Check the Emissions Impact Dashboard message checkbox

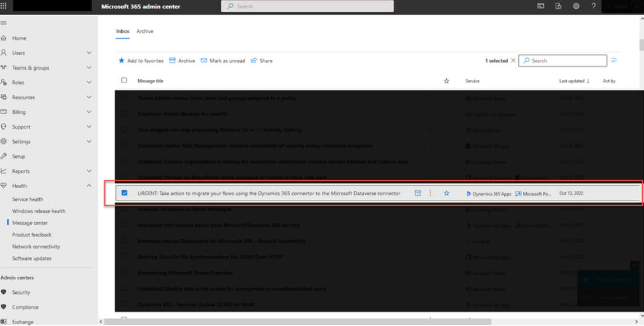(x=124, y=240)
